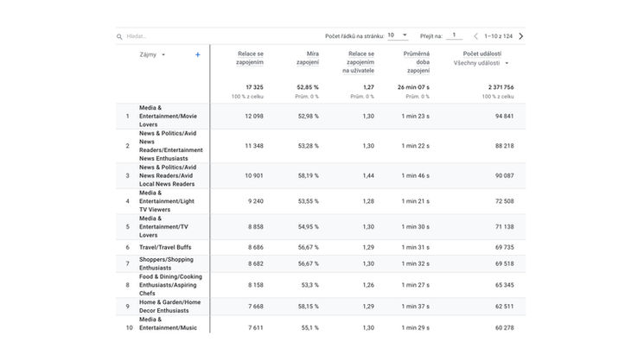Click the total value 17 325
This screenshot has width=644, height=355.
(x=255, y=87)
